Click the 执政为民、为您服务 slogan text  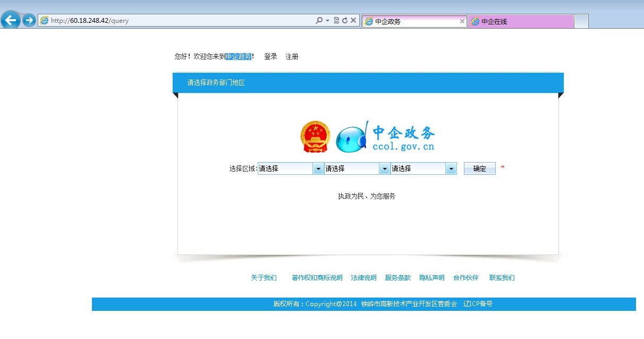pyautogui.click(x=367, y=196)
